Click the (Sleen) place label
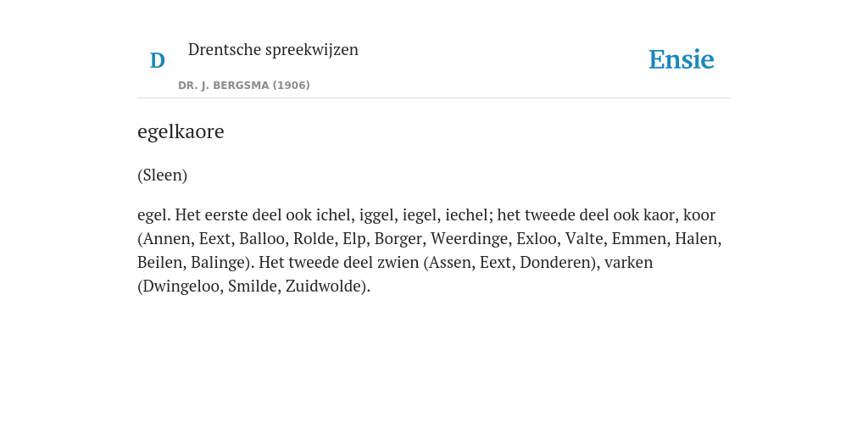The image size is (868, 434). pos(162,175)
